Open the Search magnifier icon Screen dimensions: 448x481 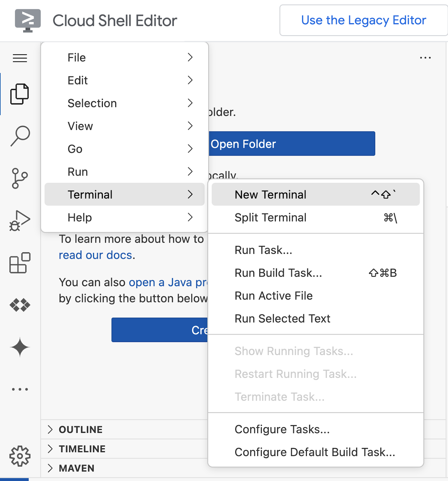(20, 136)
